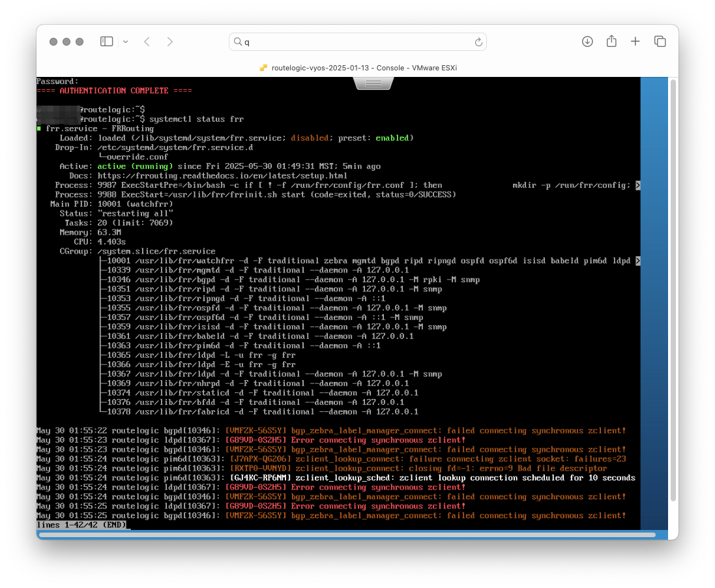The image size is (715, 588).
Task: Select the routelogic-vyos Console tab title
Action: point(364,68)
